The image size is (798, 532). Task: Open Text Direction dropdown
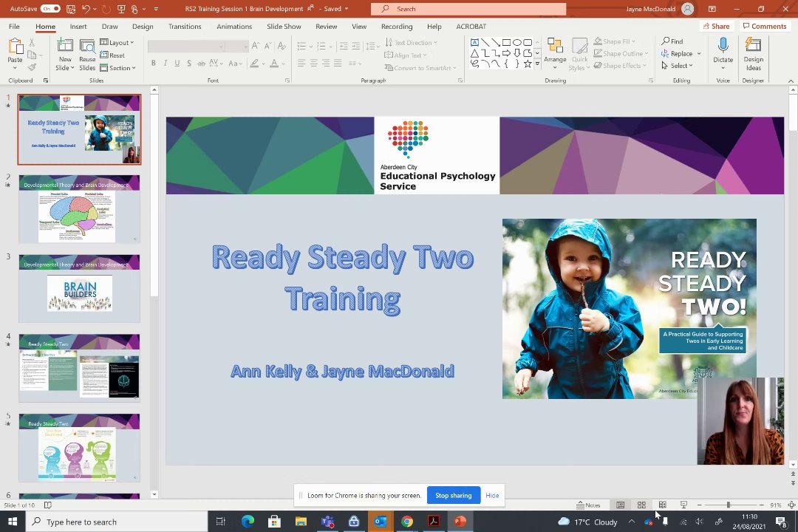click(412, 43)
